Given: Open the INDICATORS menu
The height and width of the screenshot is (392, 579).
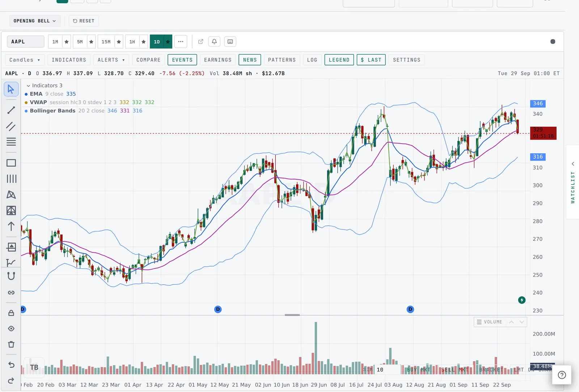Looking at the screenshot, I should pos(69,60).
